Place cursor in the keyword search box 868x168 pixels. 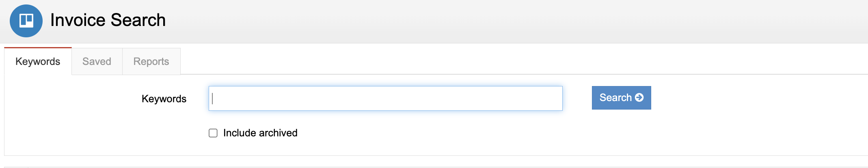pyautogui.click(x=385, y=98)
